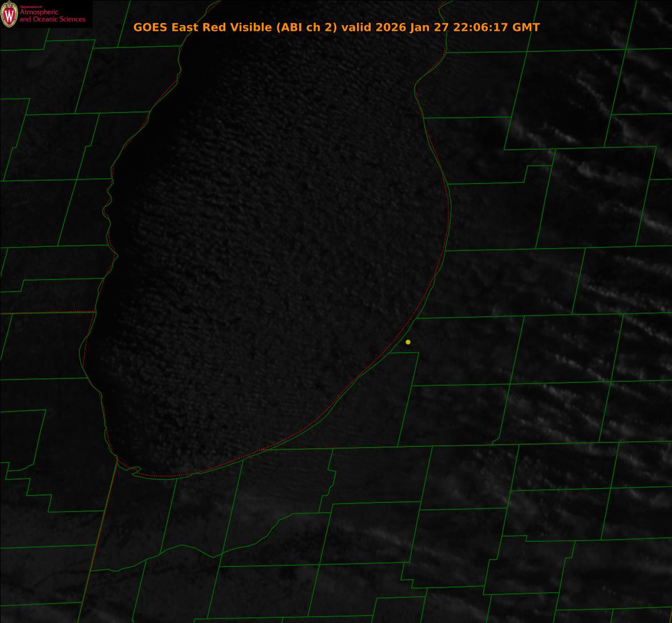Click the small inlet at lake's southwest corner
This screenshot has width=672, height=623.
click(135, 470)
